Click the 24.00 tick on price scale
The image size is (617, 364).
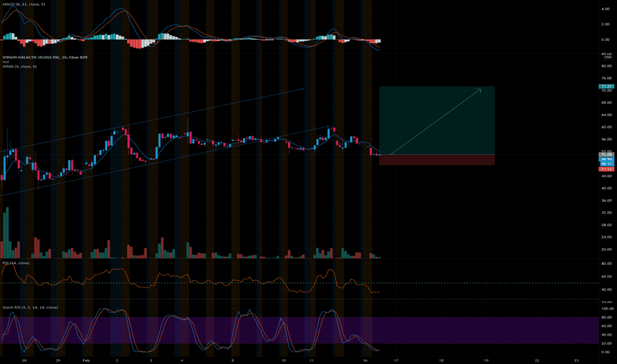pos(606,237)
